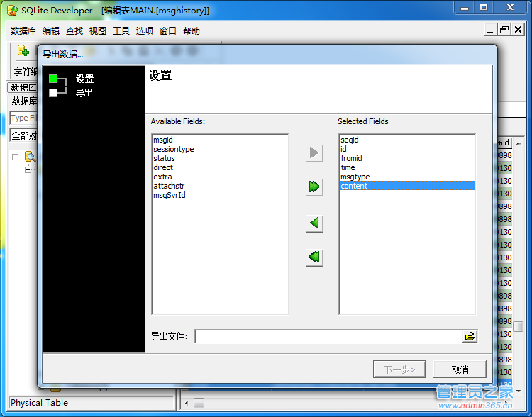Open the 数据库 menu

click(23, 31)
